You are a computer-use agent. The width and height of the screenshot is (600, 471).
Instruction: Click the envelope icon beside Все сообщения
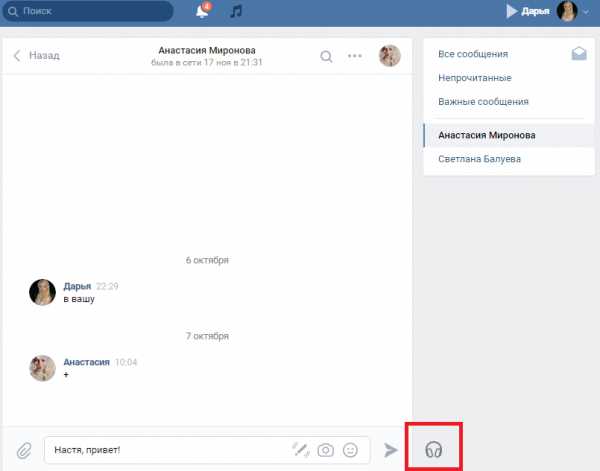[579, 54]
